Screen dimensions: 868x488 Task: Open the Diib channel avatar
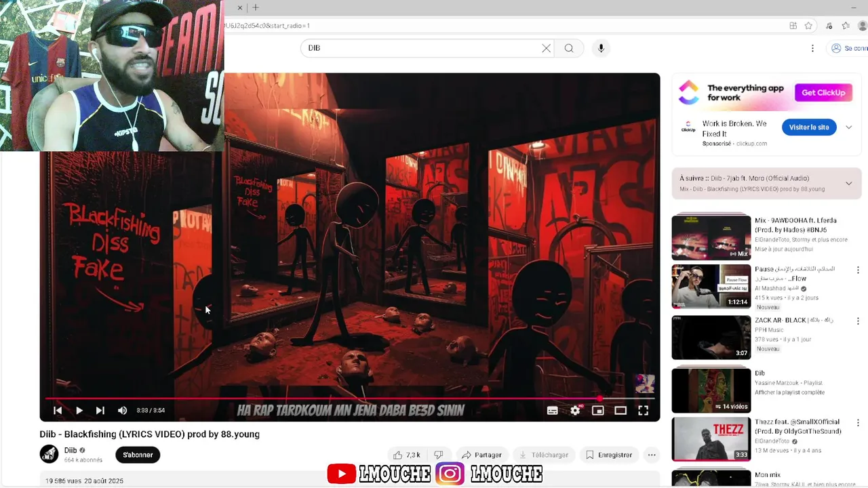pos(50,454)
